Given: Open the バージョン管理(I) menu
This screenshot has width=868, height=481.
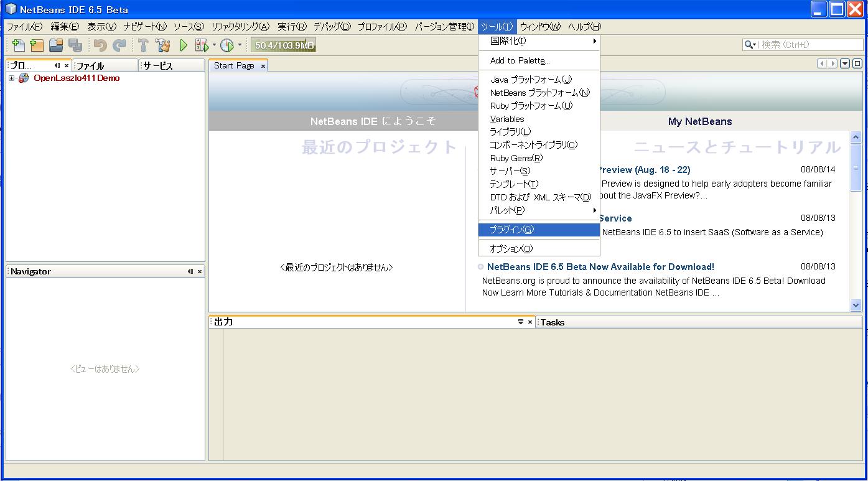Looking at the screenshot, I should point(444,27).
